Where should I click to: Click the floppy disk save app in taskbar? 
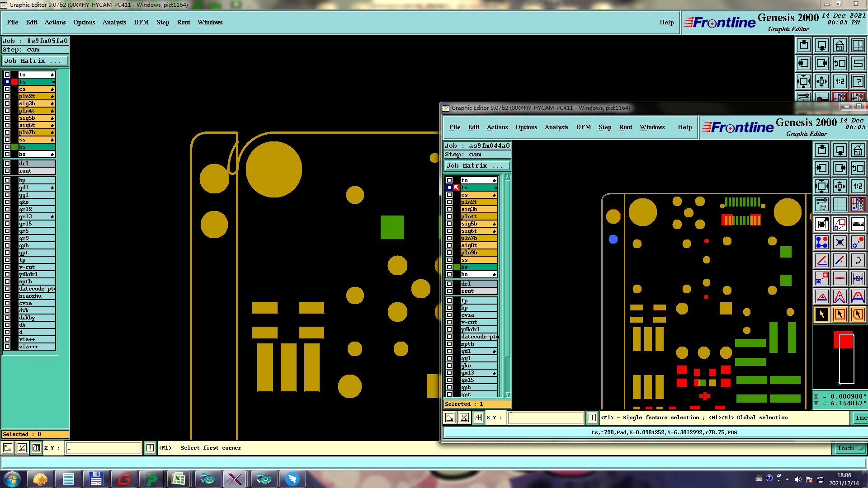click(x=96, y=479)
